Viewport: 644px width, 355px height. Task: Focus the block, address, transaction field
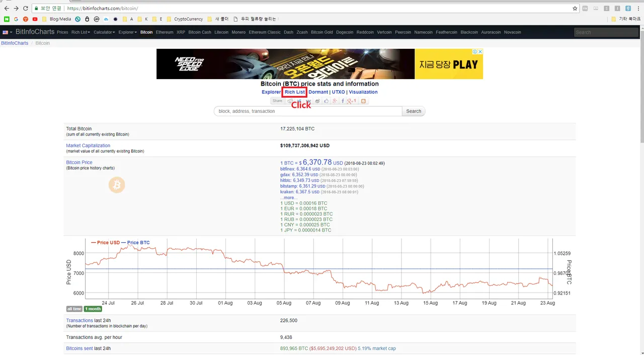(308, 111)
